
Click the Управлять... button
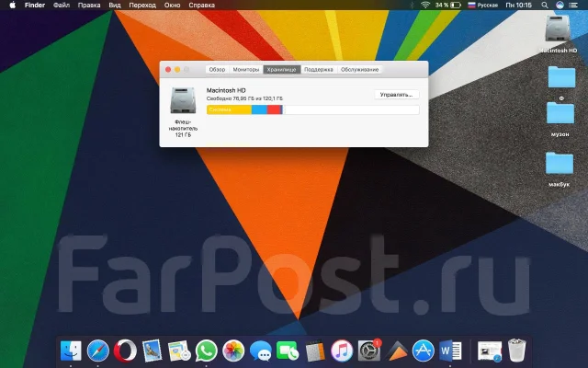tap(396, 95)
